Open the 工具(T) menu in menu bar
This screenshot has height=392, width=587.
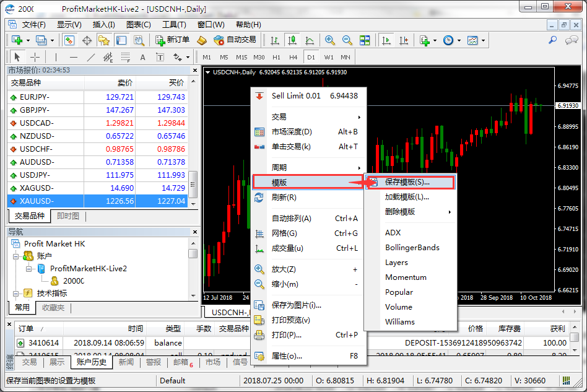(174, 25)
